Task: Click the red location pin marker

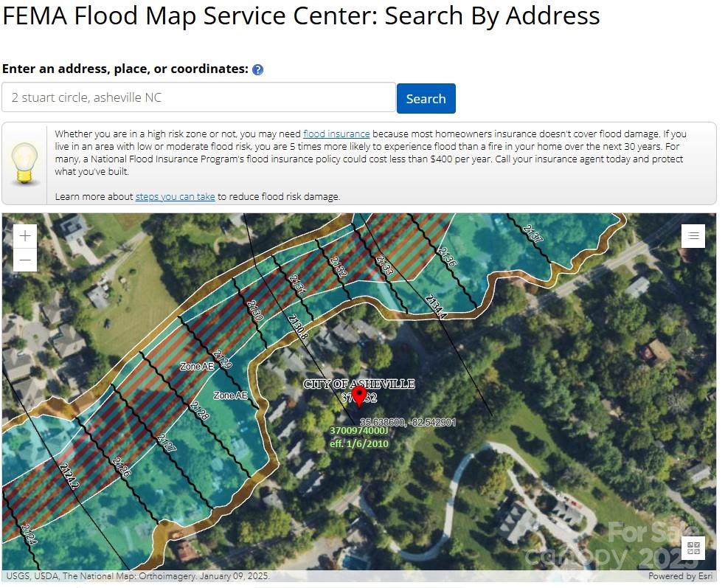Action: tap(359, 395)
